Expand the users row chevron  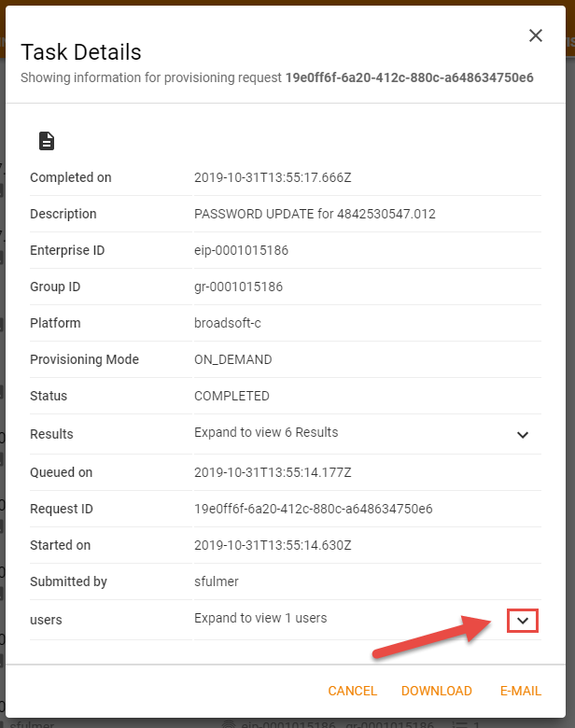click(523, 620)
